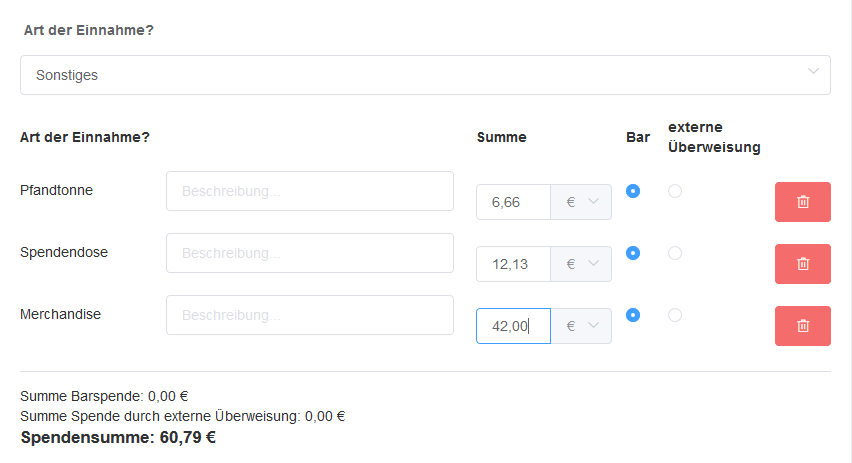Focus the Merchandise description field
The image size is (852, 463).
310,315
